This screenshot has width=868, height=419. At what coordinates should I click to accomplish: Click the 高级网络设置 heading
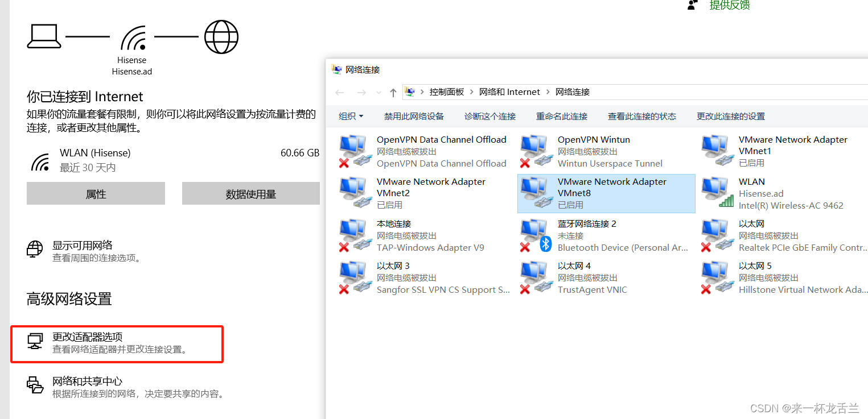[x=69, y=299]
